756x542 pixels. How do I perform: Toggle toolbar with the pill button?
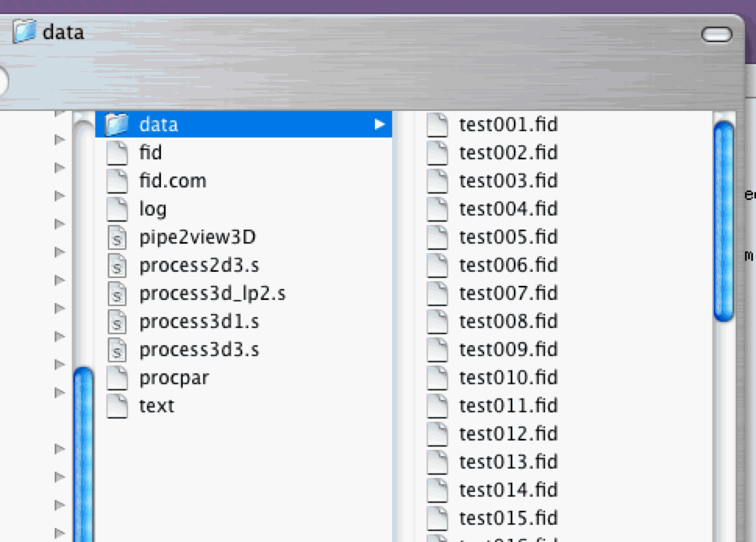716,34
